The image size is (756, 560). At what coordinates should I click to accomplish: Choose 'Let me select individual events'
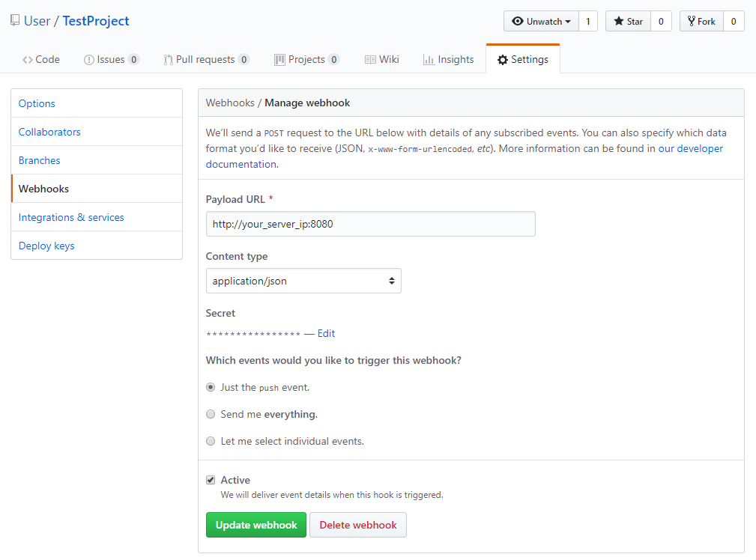[211, 441]
